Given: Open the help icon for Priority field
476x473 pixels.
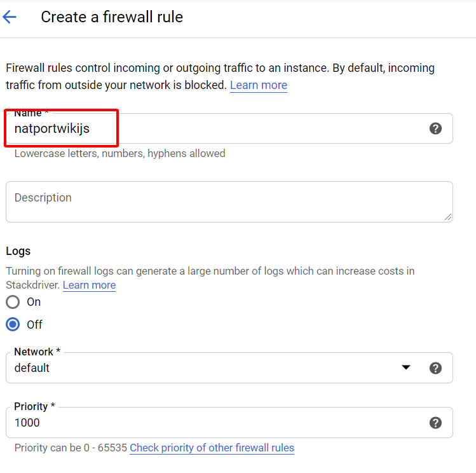Looking at the screenshot, I should (x=435, y=423).
